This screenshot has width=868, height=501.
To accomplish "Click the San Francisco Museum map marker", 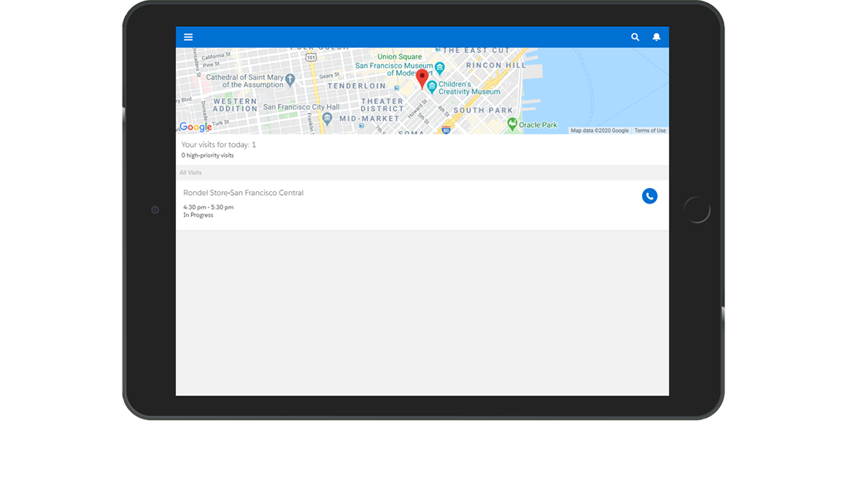I will click(x=439, y=69).
